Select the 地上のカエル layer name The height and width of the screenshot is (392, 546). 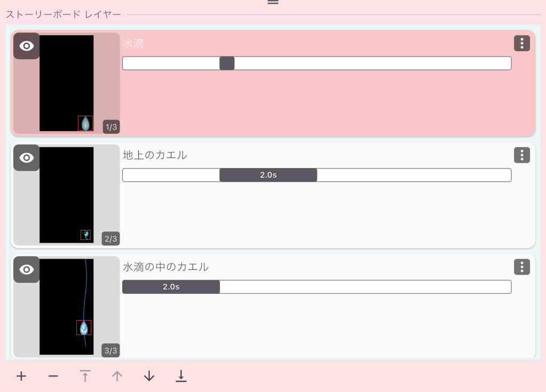(x=155, y=155)
